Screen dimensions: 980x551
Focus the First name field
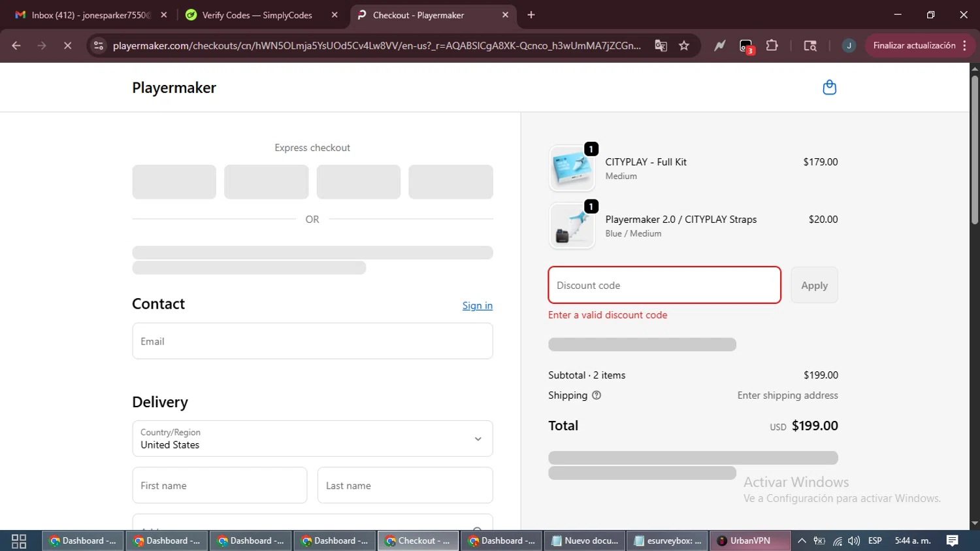pyautogui.click(x=220, y=485)
